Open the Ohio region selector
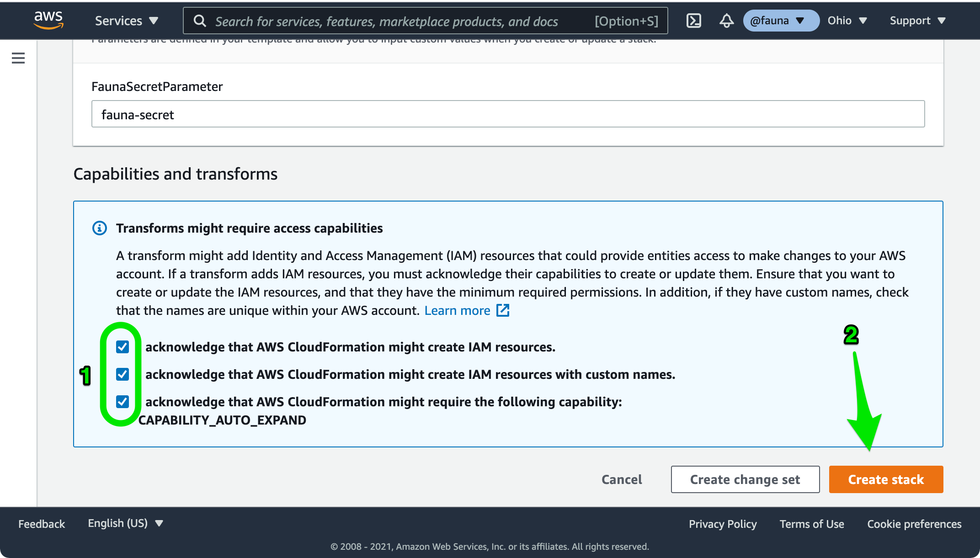Screen dimensions: 980x558 click(x=847, y=21)
